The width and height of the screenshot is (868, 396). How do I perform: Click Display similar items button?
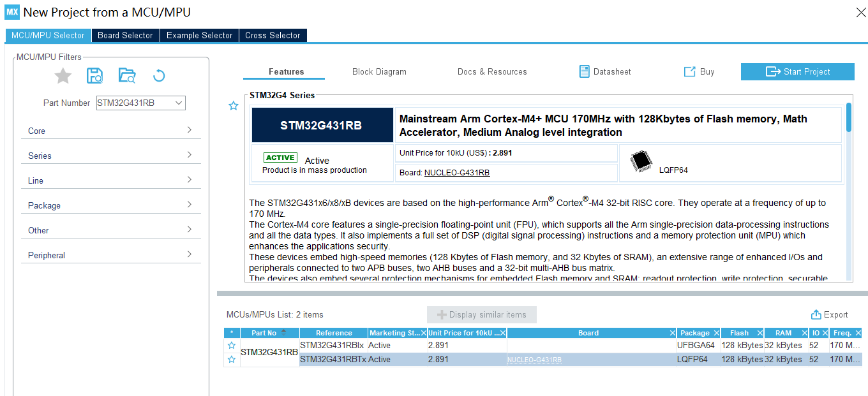482,314
